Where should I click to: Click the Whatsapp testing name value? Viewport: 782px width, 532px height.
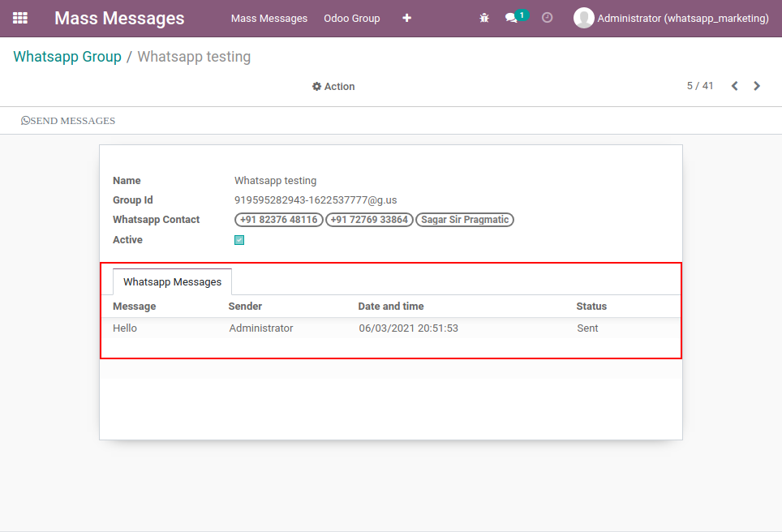tap(275, 181)
